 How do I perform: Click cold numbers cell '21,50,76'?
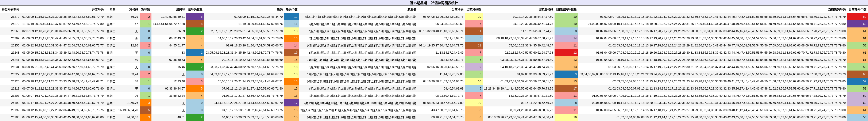[132, 103]
